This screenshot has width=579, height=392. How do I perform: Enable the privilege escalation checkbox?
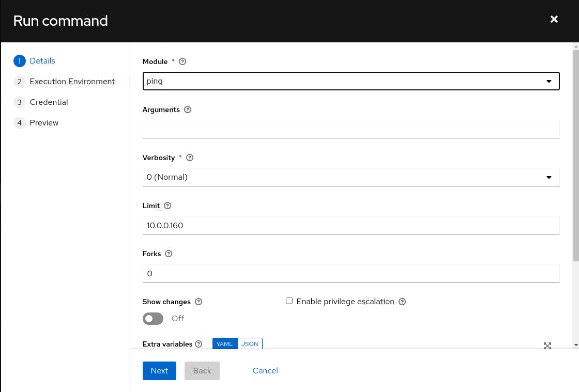[289, 301]
